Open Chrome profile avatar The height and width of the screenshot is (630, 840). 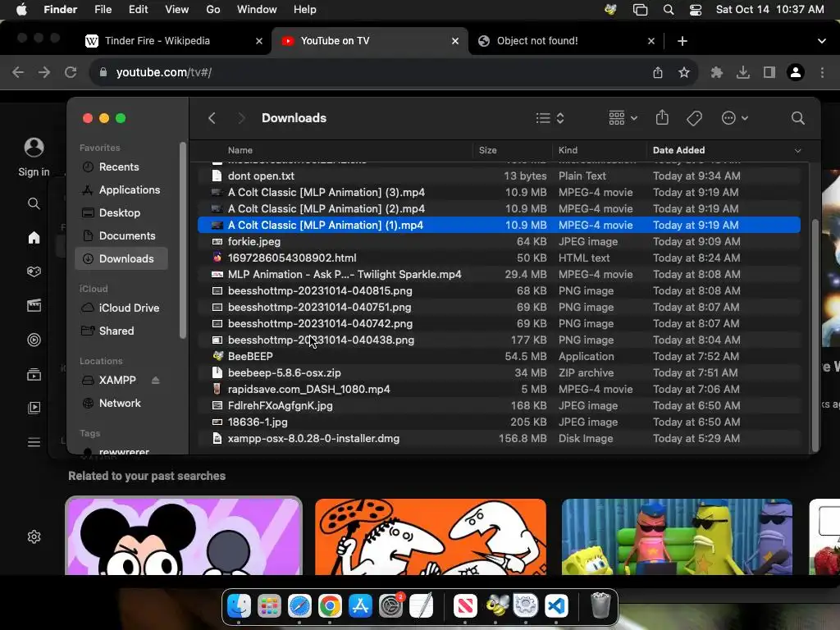(796, 72)
